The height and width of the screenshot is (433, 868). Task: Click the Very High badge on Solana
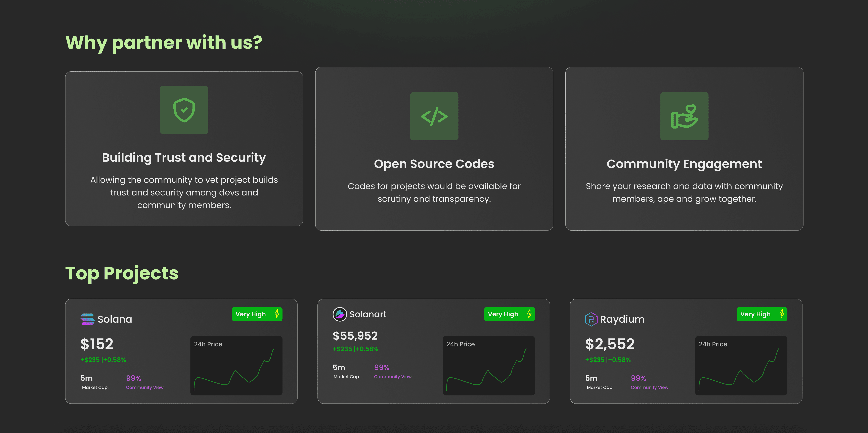pyautogui.click(x=257, y=314)
